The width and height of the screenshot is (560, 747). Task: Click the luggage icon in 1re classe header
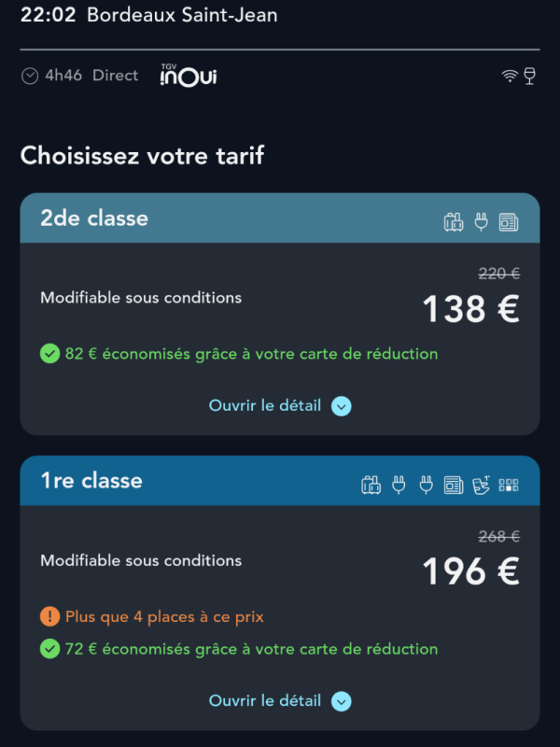[371, 485]
